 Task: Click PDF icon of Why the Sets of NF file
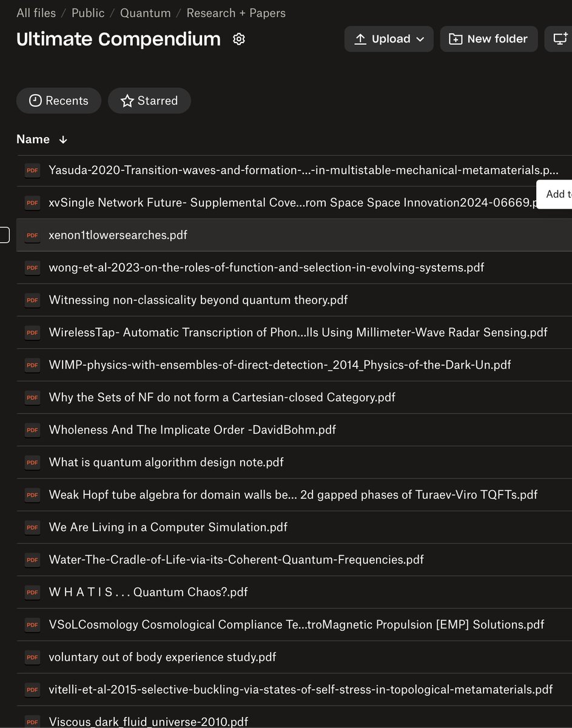point(32,397)
